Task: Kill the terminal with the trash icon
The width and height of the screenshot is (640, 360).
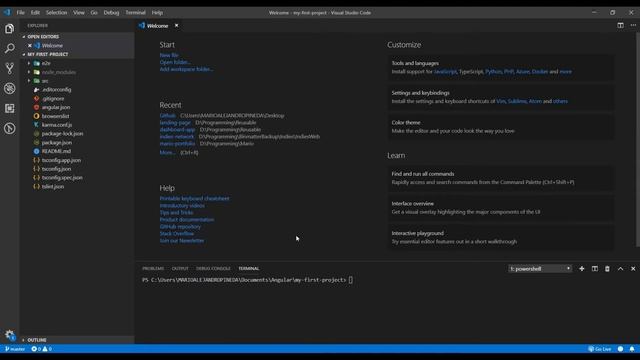Action: click(607, 269)
